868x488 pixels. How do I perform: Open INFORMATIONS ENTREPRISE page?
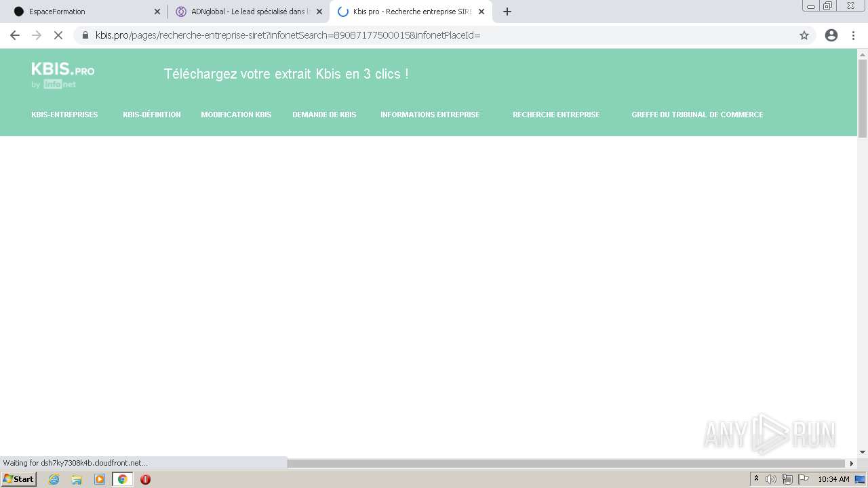(x=430, y=115)
